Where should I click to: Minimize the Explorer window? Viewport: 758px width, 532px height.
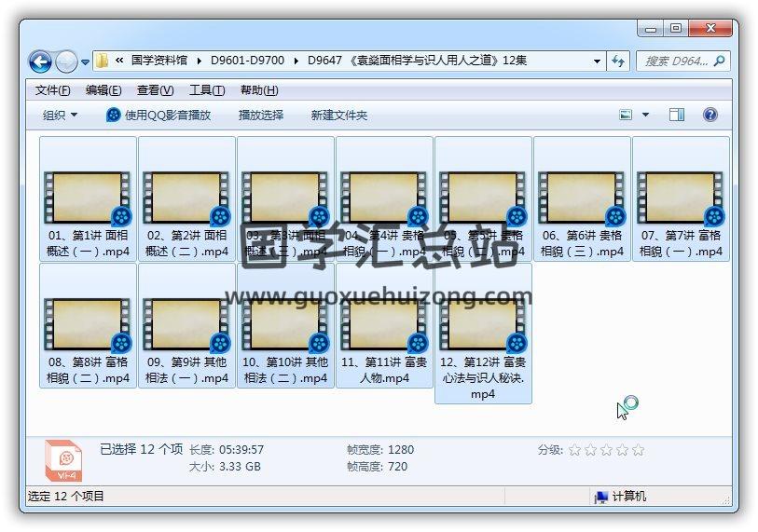click(650, 29)
